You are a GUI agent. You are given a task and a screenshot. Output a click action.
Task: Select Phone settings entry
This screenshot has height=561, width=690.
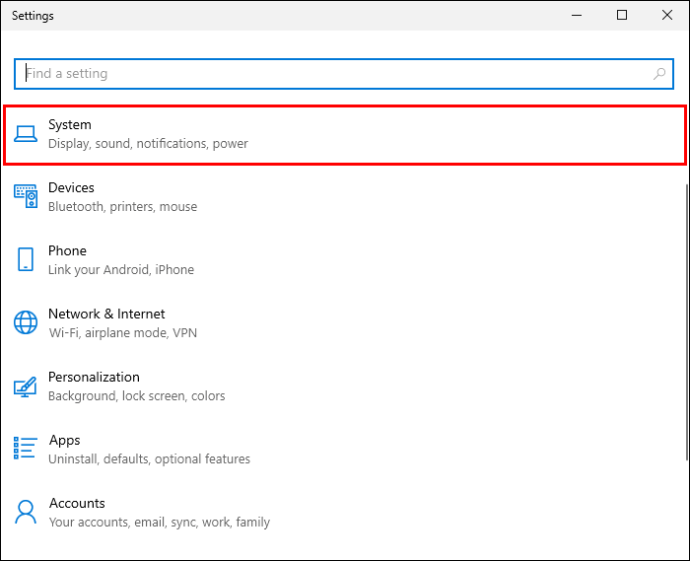[x=343, y=260]
